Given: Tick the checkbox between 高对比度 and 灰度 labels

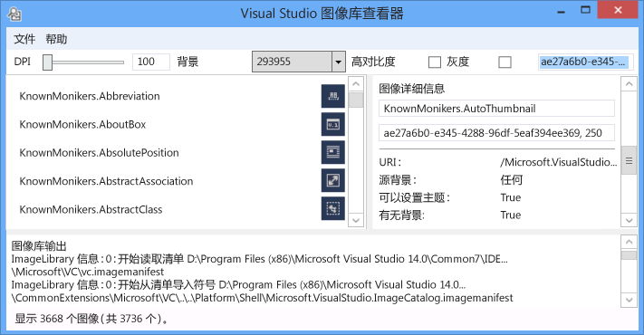Looking at the screenshot, I should click(x=434, y=62).
